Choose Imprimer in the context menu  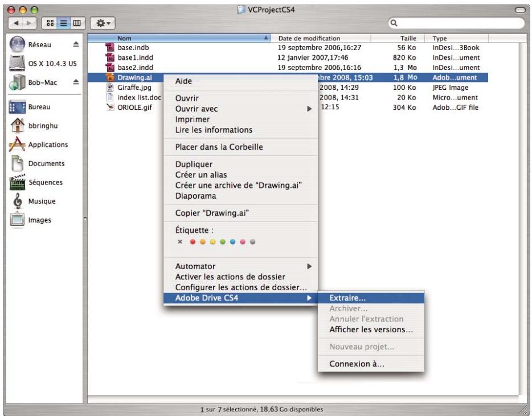pyautogui.click(x=240, y=120)
